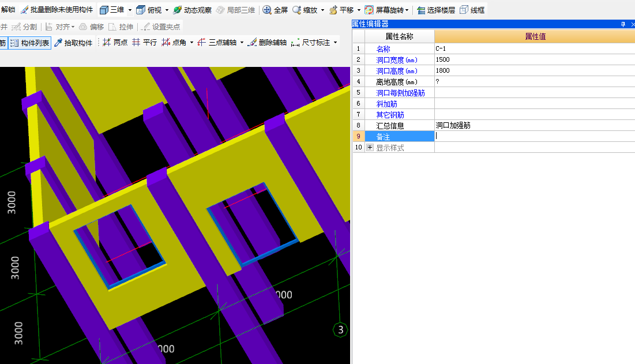
Task: Click the 拉伸 stretch tool
Action: tap(121, 27)
